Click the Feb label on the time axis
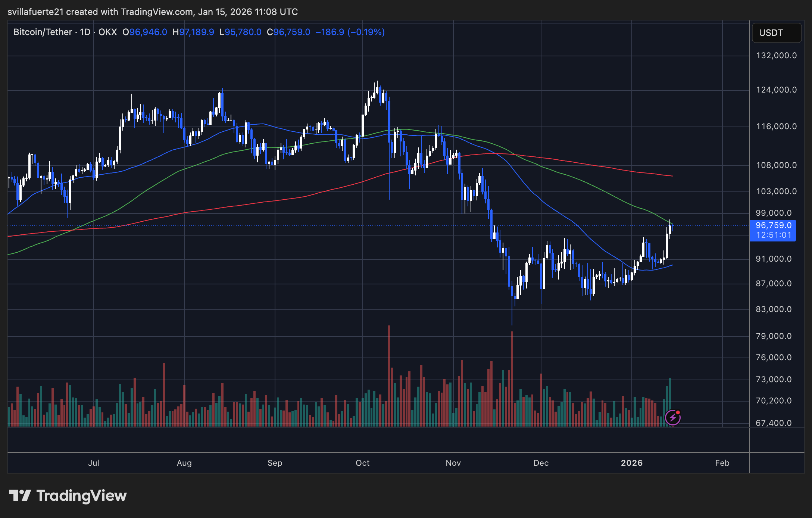 pyautogui.click(x=722, y=463)
